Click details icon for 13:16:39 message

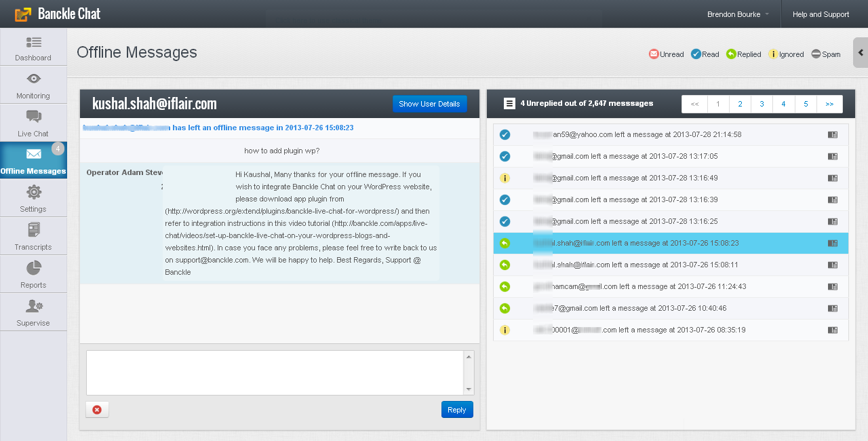[x=833, y=200]
